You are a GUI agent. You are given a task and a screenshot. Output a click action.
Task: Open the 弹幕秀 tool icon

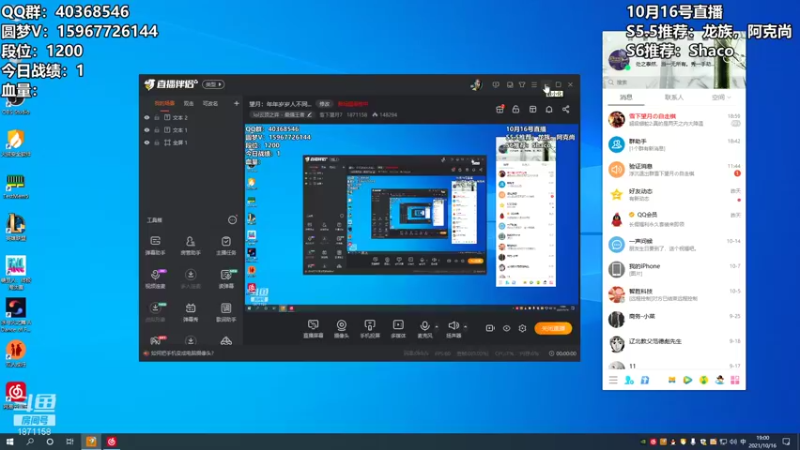pyautogui.click(x=190, y=312)
